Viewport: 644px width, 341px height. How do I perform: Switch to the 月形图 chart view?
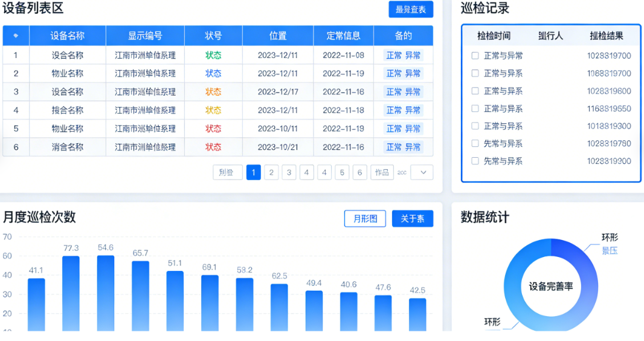365,219
